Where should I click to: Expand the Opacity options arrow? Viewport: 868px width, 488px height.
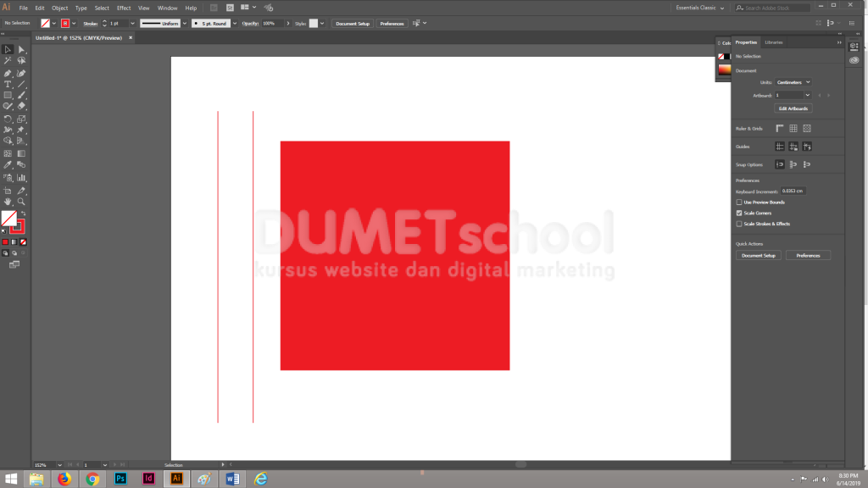(288, 23)
